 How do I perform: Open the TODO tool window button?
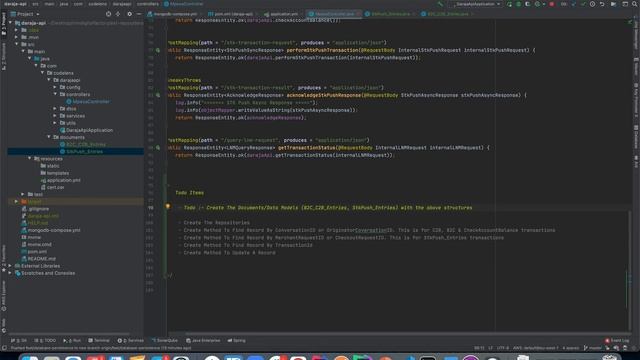pyautogui.click(x=45, y=340)
